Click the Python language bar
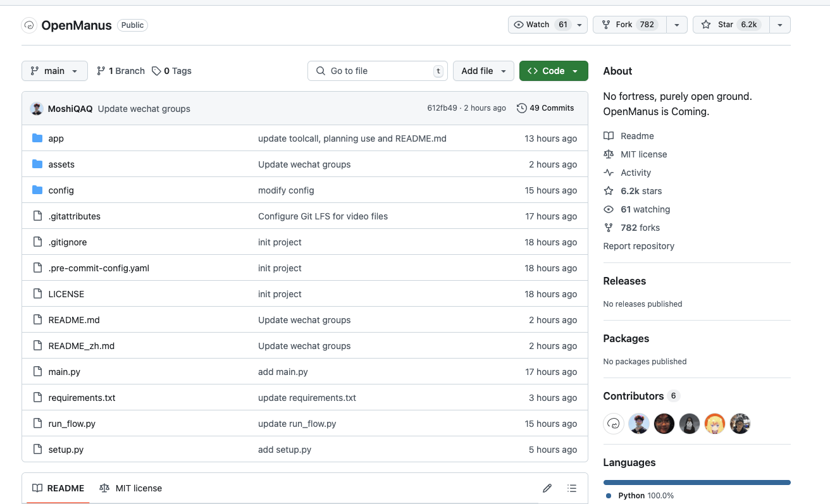830x504 pixels. [x=697, y=482]
